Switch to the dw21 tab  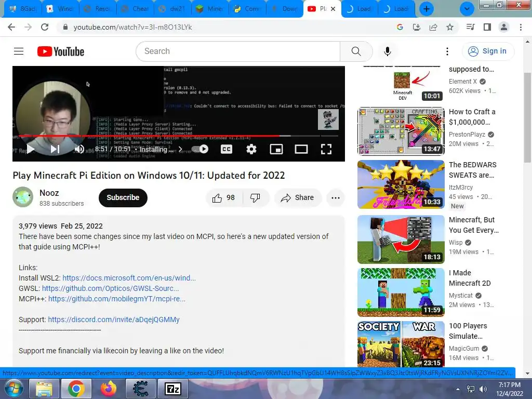click(x=172, y=9)
